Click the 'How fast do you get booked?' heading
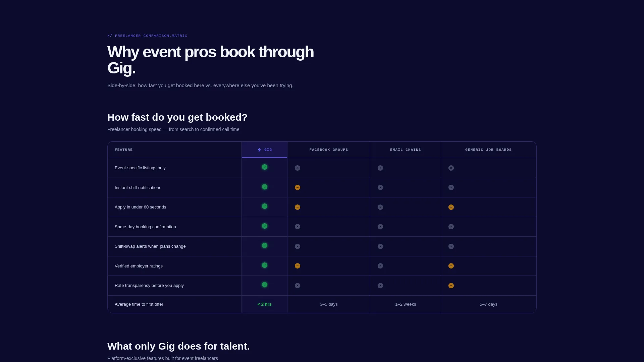644x362 pixels. pyautogui.click(x=177, y=117)
